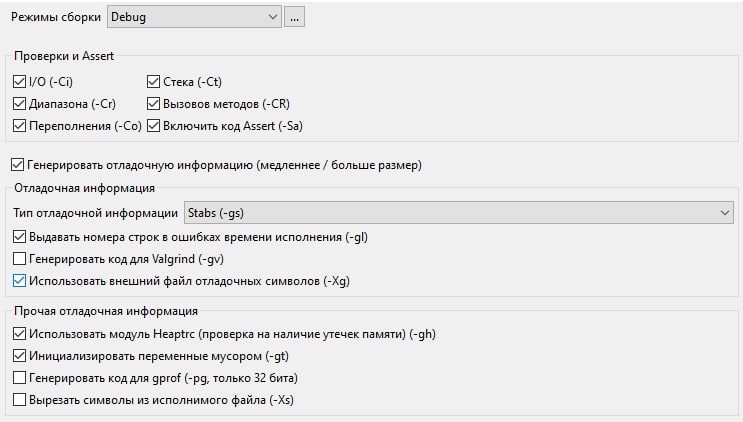Toggle Диапазона (-Cr) check
This screenshot has height=422, width=743.
[x=19, y=104]
